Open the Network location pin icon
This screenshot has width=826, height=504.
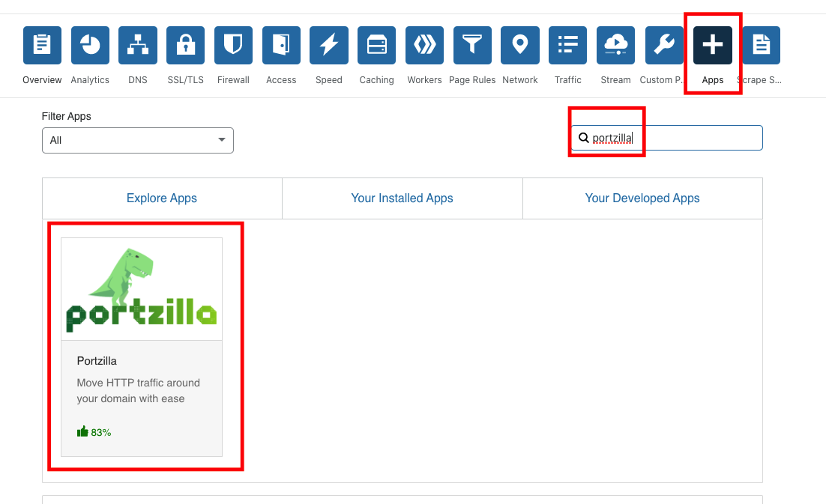pyautogui.click(x=520, y=46)
